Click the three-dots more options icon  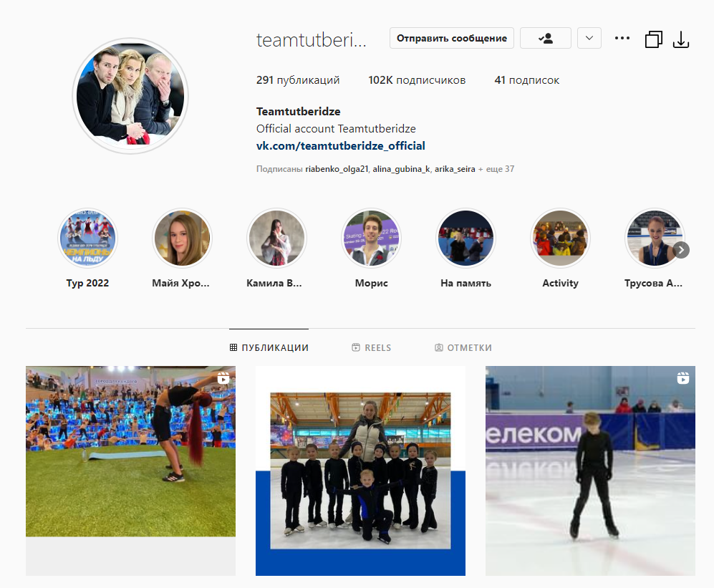tap(622, 39)
